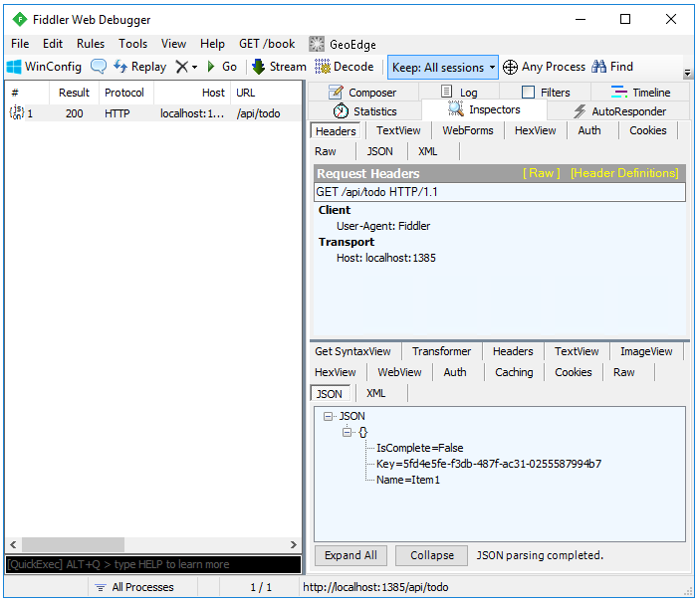The image size is (700, 603).
Task: Click the green Go play icon
Action: coord(211,67)
